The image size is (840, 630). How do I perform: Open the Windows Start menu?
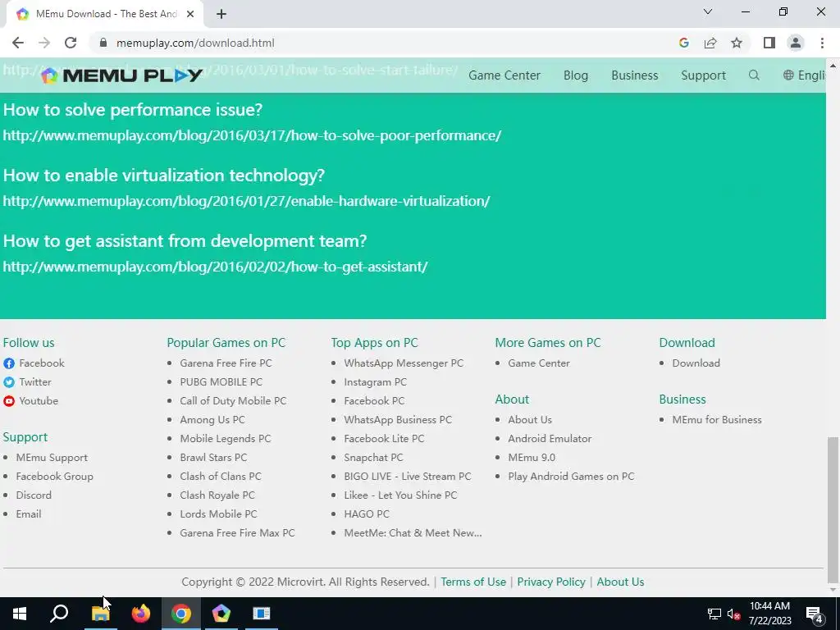coord(20,614)
